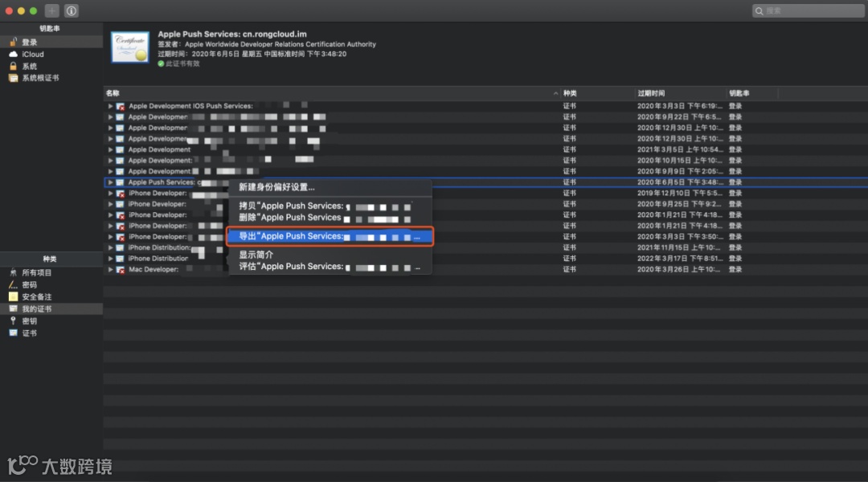Viewport: 868px width, 482px height.
Task: Click the certificate icon of the row expiring 2019年12月10日
Action: 120,193
